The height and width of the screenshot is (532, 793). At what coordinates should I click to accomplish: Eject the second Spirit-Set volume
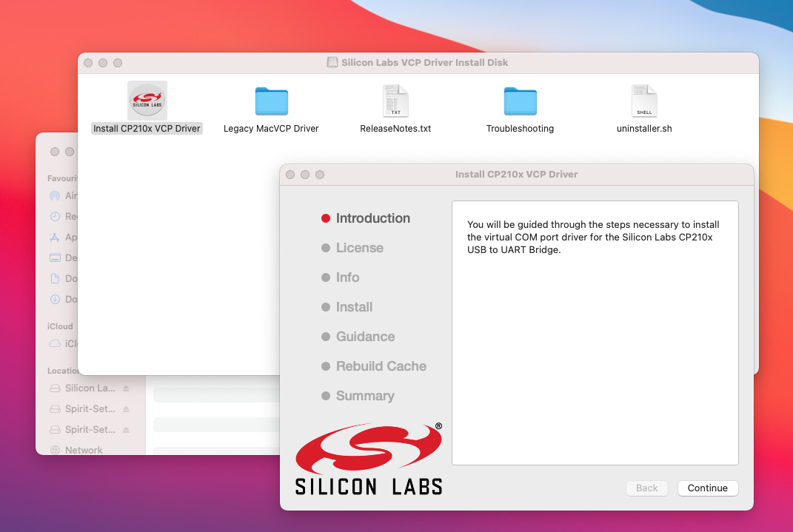click(x=126, y=430)
